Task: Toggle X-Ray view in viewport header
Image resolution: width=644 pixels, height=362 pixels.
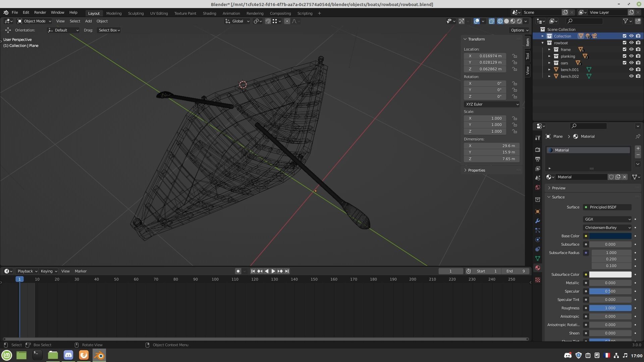Action: [x=491, y=21]
